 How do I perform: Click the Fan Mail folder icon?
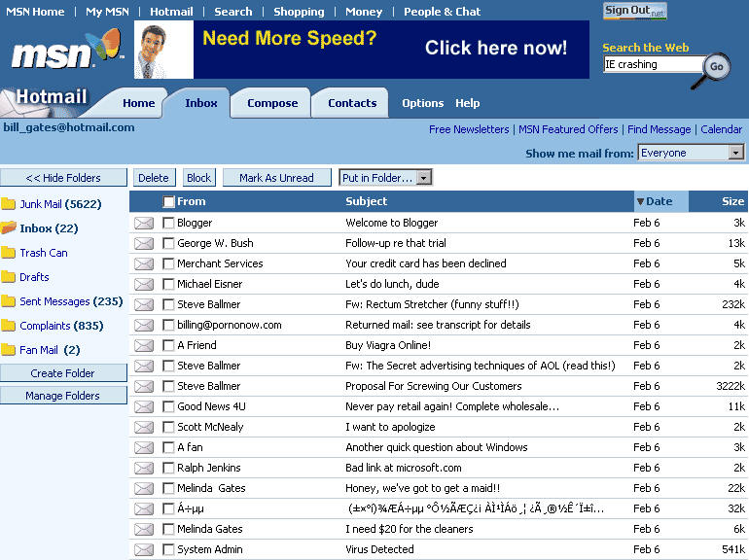click(8, 350)
